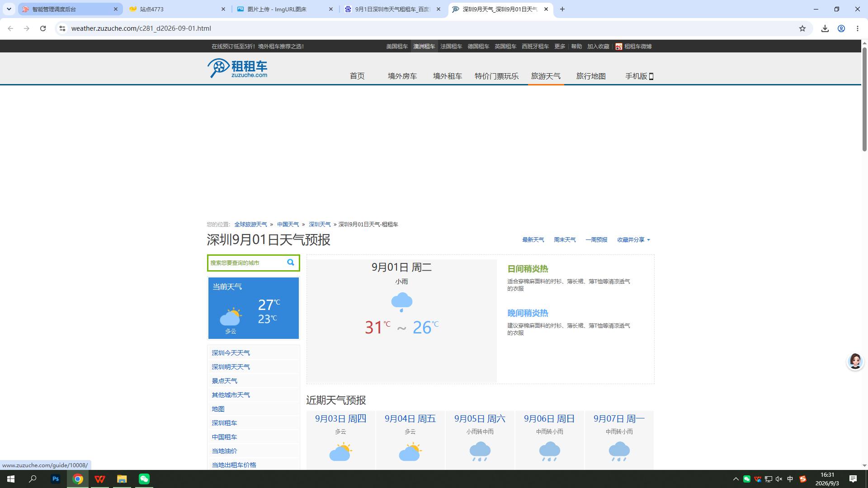Open File Explorer from taskbar
Screen dimensions: 868x488
pos(122,479)
